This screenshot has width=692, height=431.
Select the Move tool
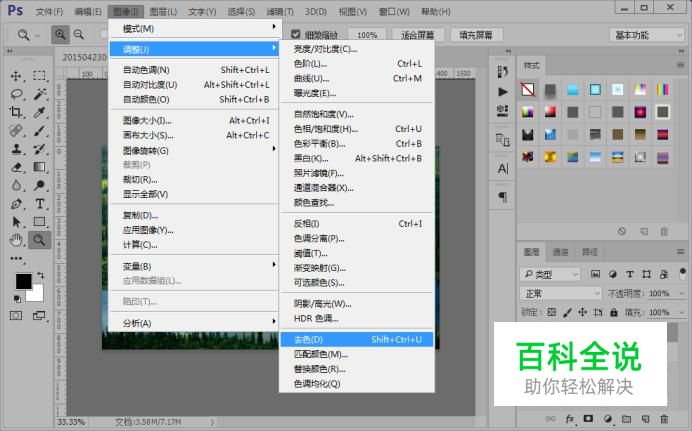[x=16, y=76]
